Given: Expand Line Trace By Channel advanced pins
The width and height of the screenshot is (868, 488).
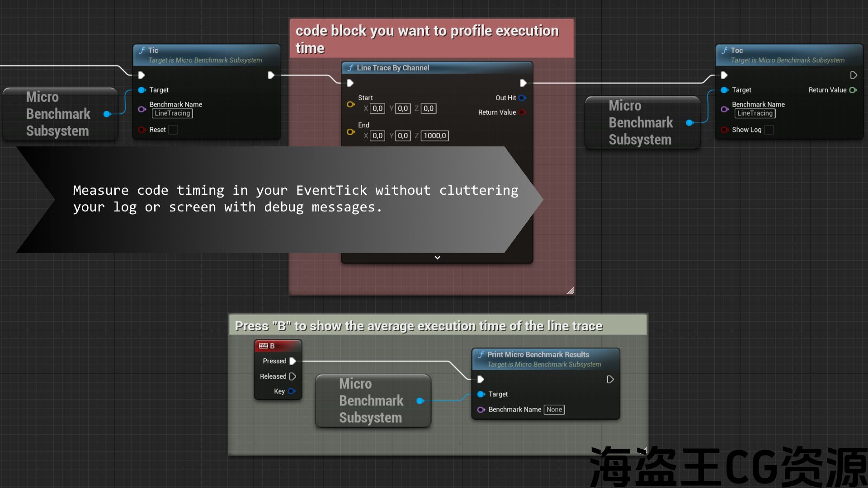Looking at the screenshot, I should (437, 258).
